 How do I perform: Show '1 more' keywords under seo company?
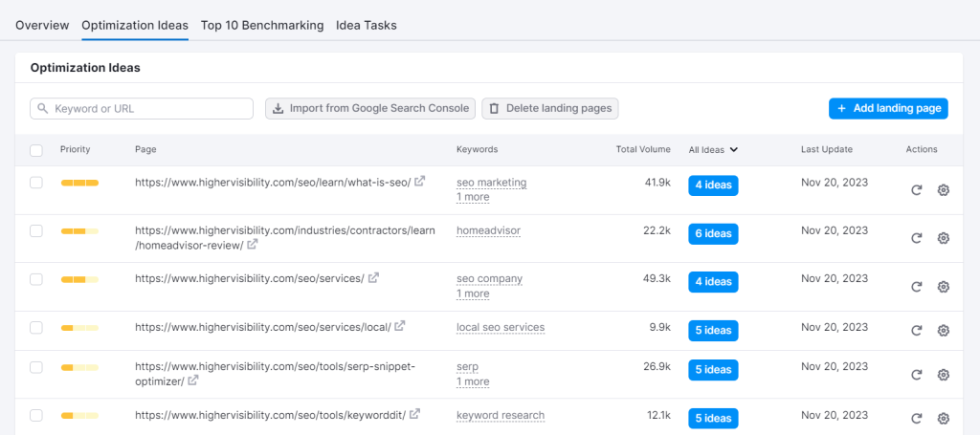(473, 294)
